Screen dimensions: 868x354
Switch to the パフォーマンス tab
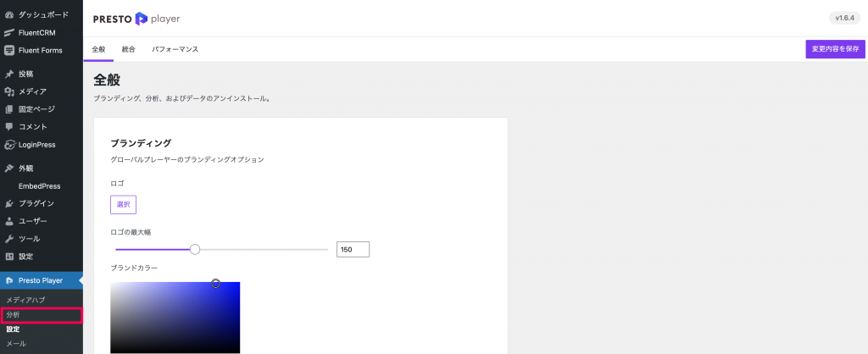click(x=175, y=49)
